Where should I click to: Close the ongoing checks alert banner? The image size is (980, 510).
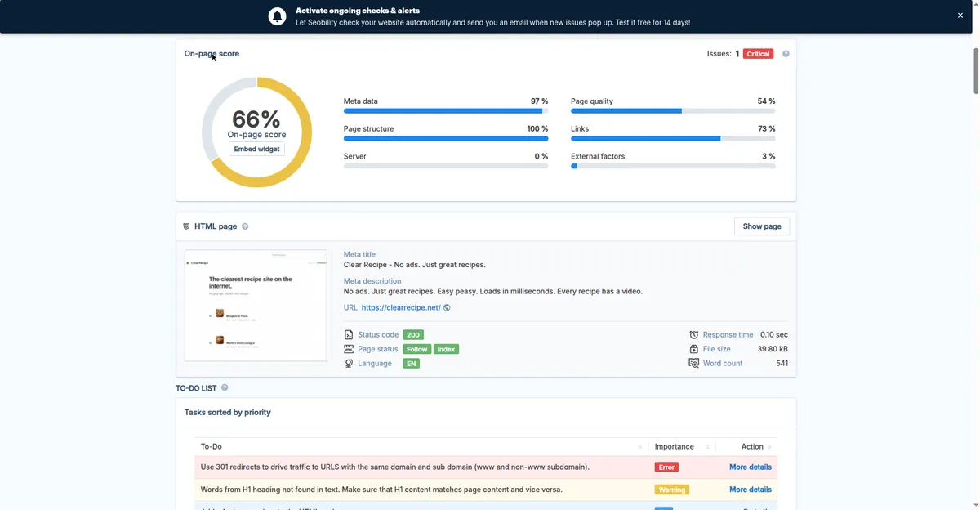960,16
